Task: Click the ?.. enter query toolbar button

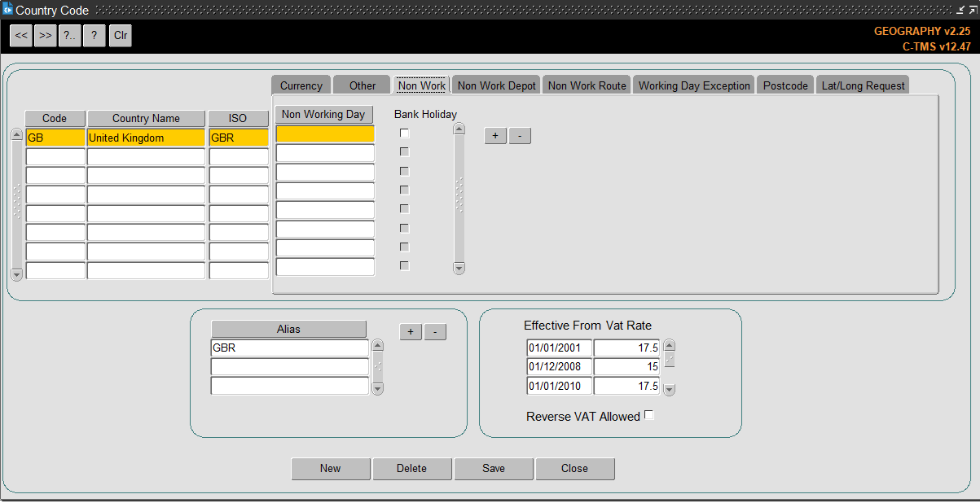Action: (x=70, y=36)
